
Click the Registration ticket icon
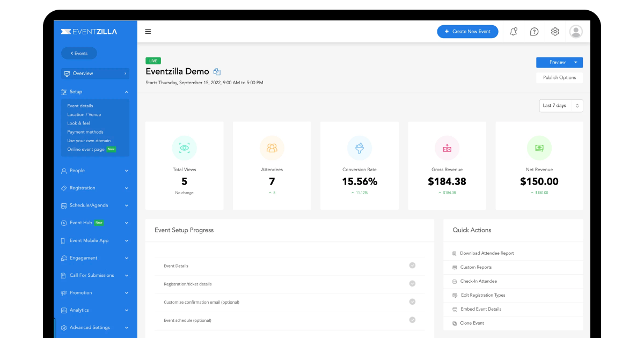pos(64,188)
